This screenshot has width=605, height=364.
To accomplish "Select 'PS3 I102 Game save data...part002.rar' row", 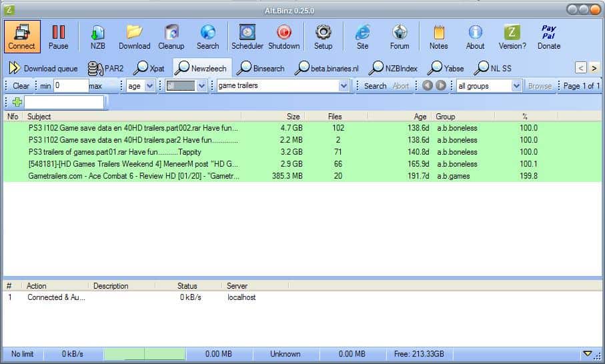I will [302, 127].
